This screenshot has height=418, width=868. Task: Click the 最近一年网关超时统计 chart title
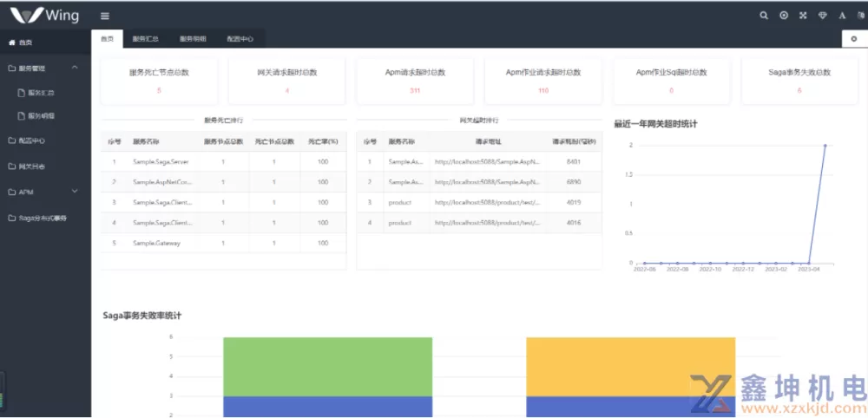[655, 124]
